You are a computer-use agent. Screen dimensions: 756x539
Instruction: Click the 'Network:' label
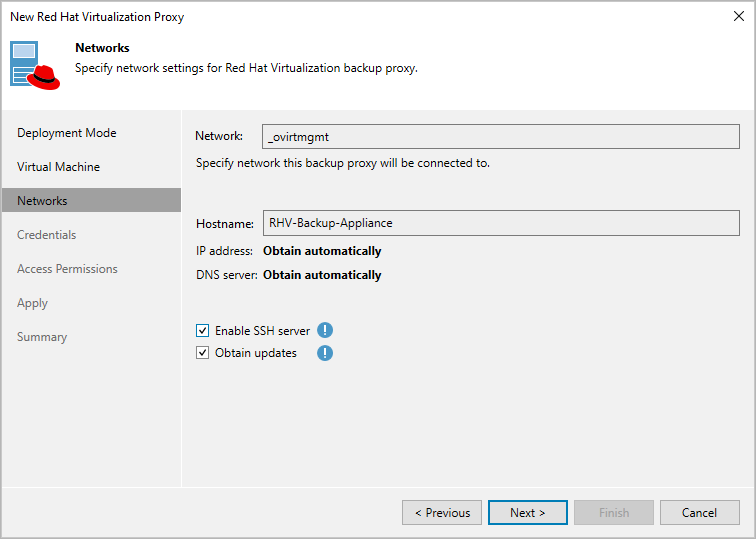219,136
